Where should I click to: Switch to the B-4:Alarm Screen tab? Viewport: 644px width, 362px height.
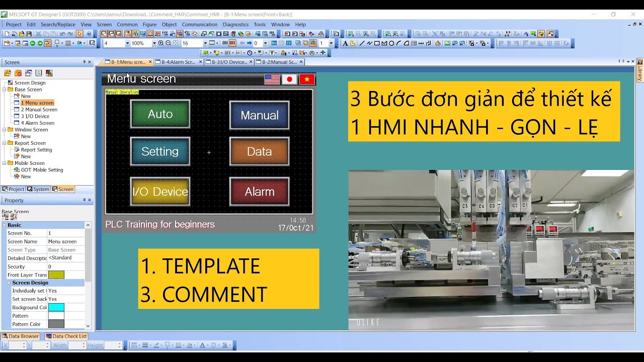tap(178, 62)
